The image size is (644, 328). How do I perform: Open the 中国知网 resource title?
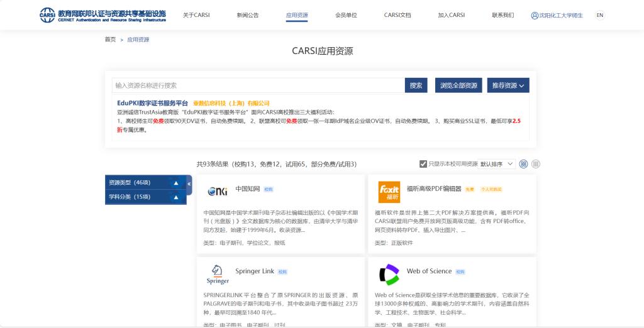click(x=248, y=189)
